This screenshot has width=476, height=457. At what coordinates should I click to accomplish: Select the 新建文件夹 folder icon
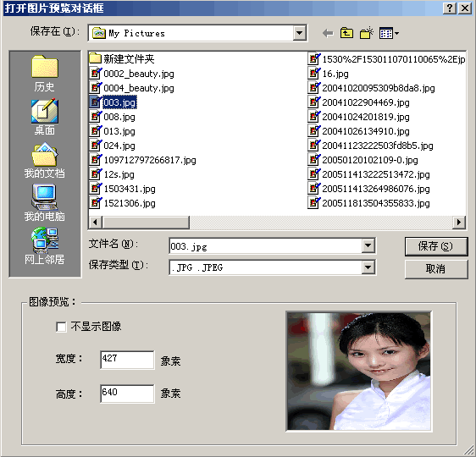(x=95, y=58)
